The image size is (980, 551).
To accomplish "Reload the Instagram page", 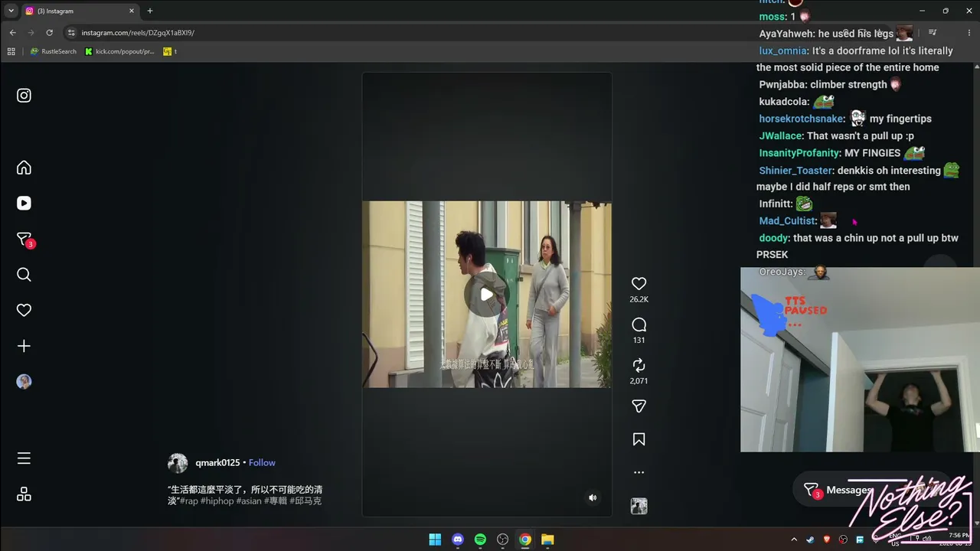I will [x=49, y=33].
